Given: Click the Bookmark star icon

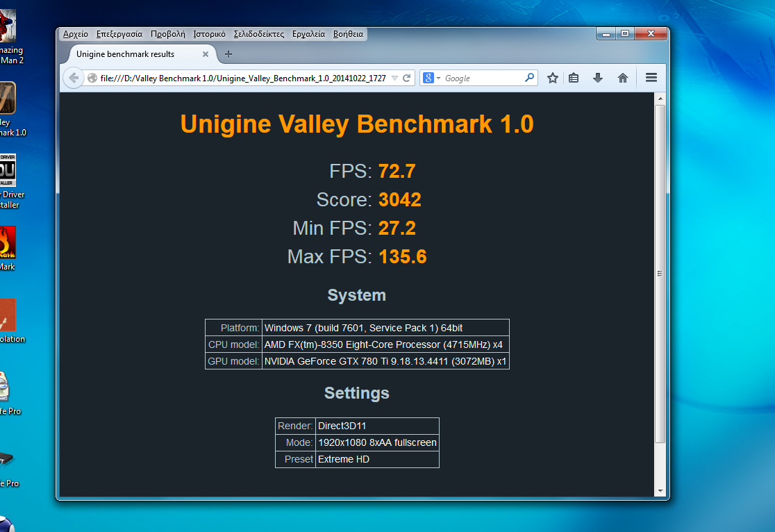Looking at the screenshot, I should (x=553, y=78).
